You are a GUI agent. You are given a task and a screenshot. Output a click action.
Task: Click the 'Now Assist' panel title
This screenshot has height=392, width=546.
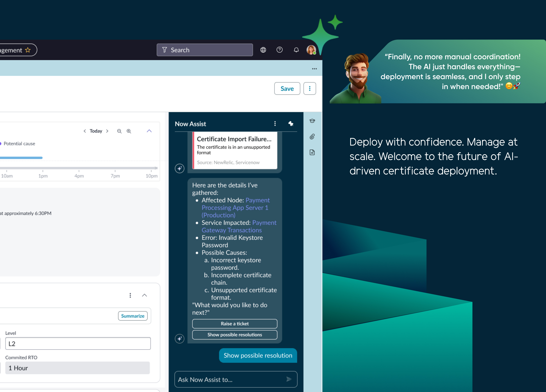point(191,124)
